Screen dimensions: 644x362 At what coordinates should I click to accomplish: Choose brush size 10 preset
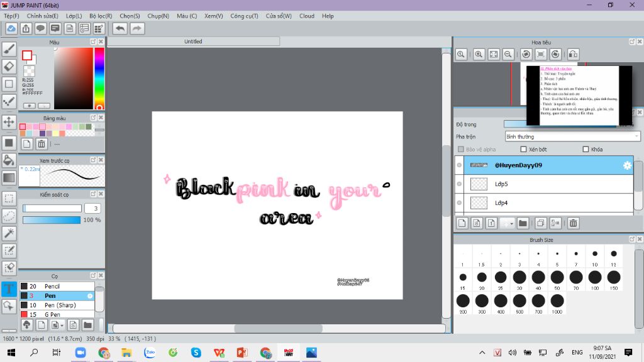(x=595, y=257)
